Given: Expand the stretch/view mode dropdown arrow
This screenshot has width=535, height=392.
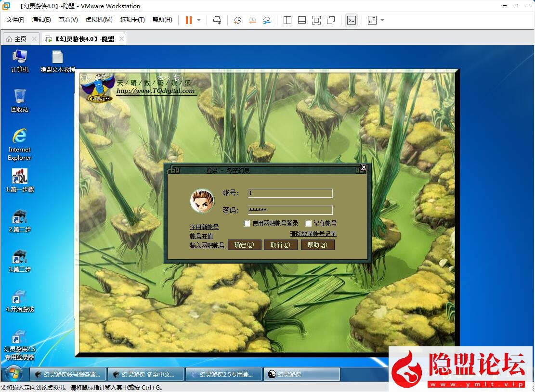Looking at the screenshot, I should (x=382, y=20).
